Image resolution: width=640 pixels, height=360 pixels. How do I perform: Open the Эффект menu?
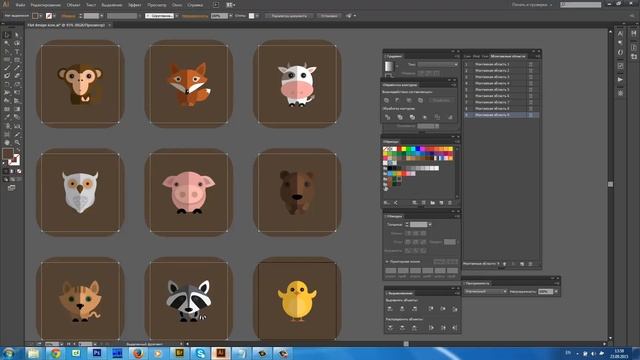coord(135,5)
